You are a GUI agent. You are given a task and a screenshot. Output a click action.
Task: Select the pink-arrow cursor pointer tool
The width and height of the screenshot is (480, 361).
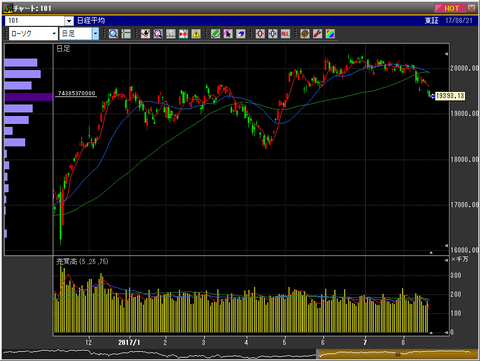pyautogui.click(x=228, y=34)
